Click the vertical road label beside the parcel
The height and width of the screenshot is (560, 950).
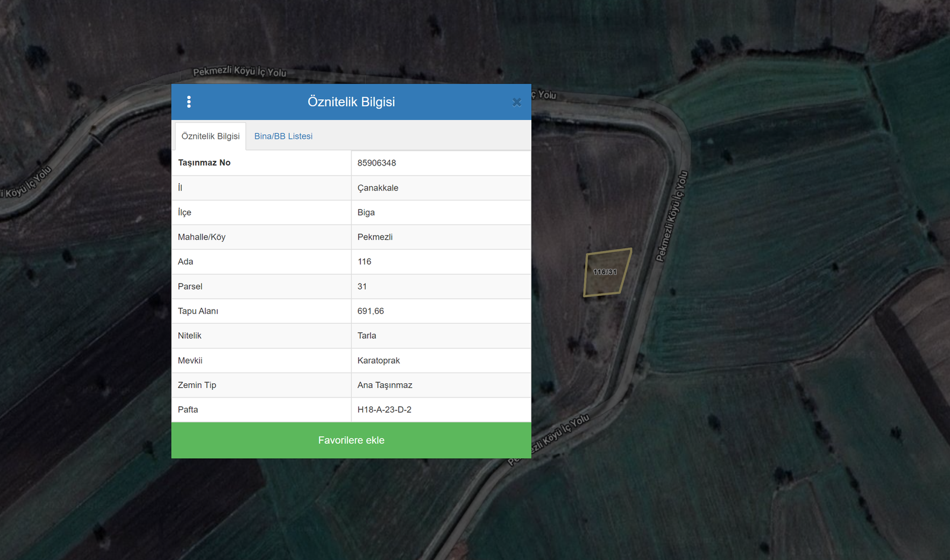[672, 217]
